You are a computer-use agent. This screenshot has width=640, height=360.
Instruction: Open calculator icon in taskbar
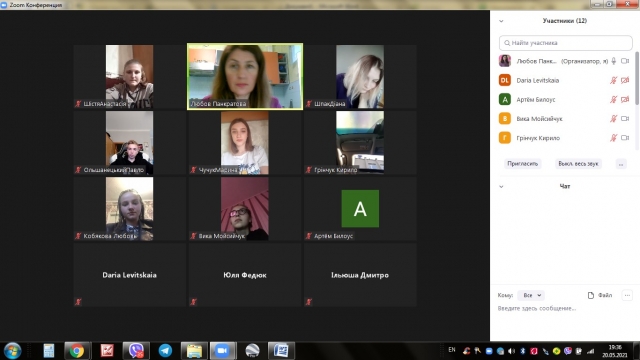click(x=49, y=351)
